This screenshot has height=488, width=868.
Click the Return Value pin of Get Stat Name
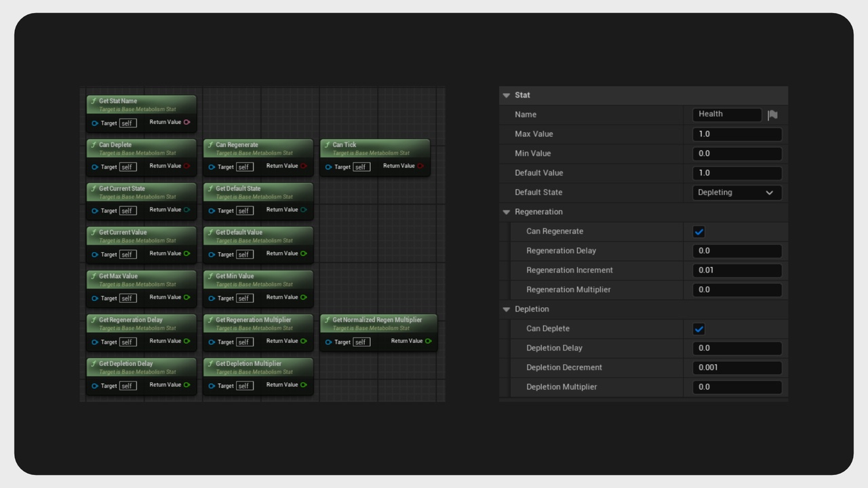click(186, 123)
